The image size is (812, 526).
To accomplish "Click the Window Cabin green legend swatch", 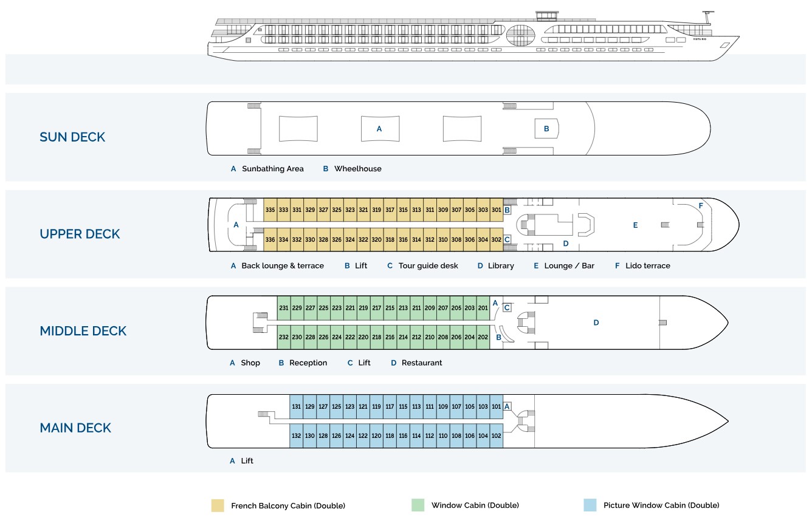I will [x=418, y=505].
